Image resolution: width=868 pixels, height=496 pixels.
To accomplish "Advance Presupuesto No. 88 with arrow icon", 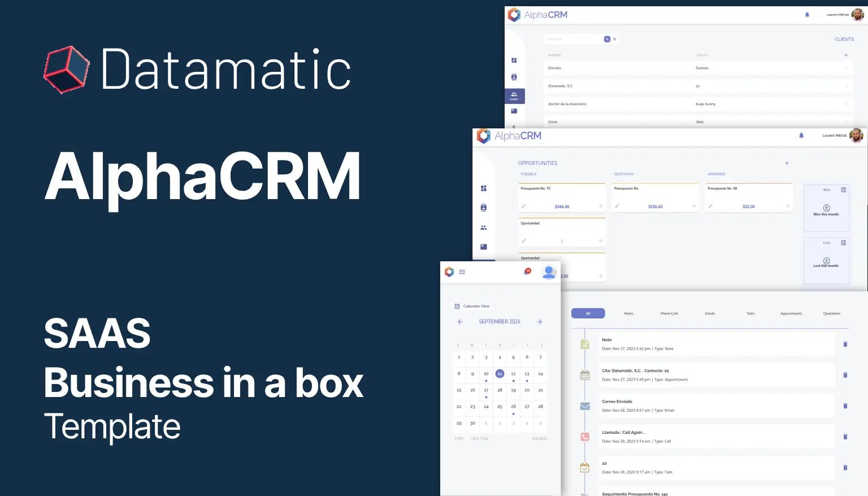I will pos(787,206).
